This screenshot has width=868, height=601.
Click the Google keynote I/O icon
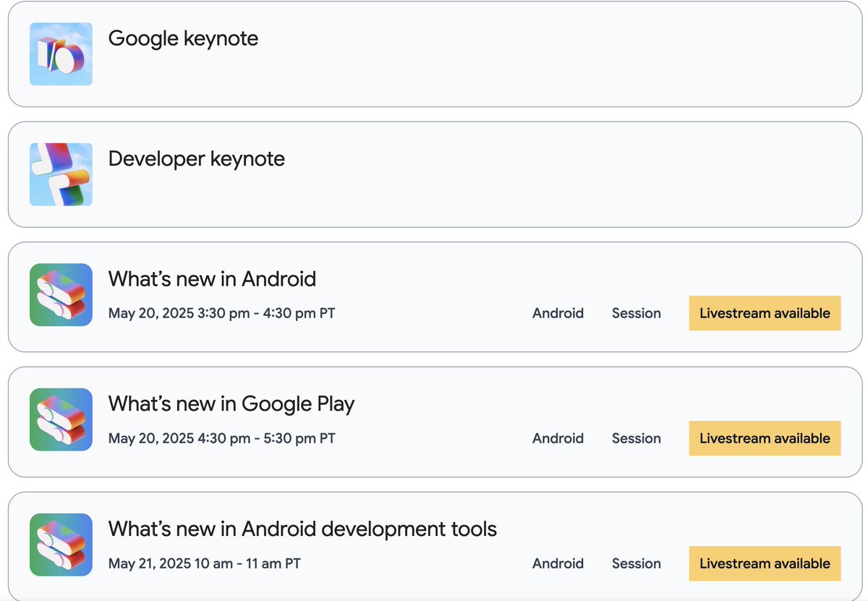pyautogui.click(x=61, y=54)
